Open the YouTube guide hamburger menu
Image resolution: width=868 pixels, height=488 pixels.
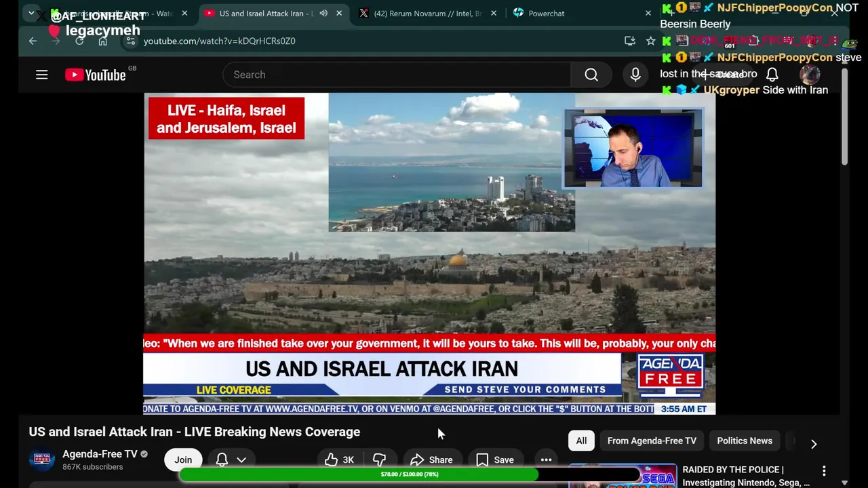(x=42, y=75)
